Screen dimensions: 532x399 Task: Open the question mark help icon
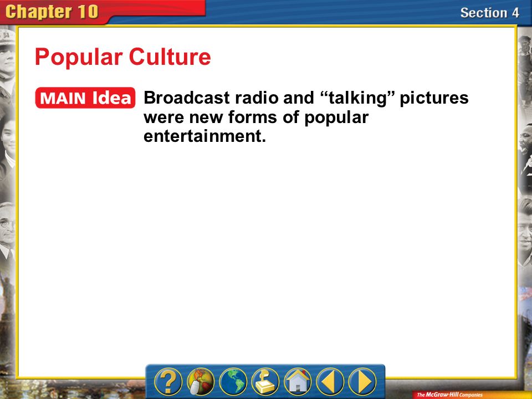click(168, 382)
